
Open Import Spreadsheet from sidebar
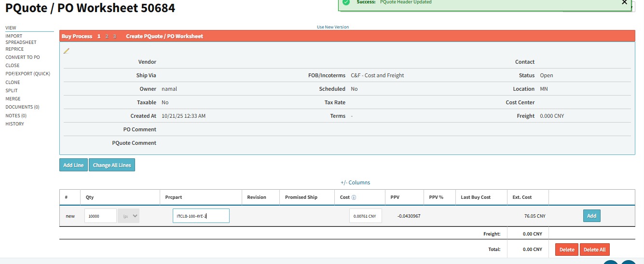point(21,39)
